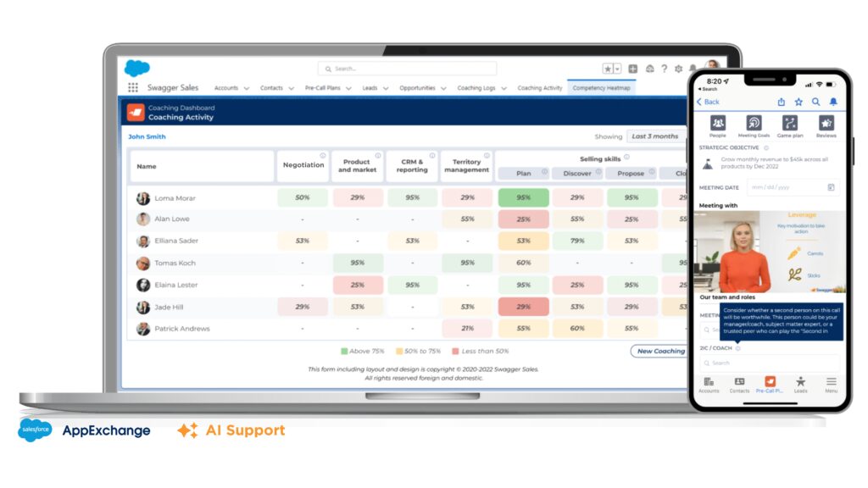Click Tomas Koch's avatar in the table
The image size is (868, 488).
142,263
